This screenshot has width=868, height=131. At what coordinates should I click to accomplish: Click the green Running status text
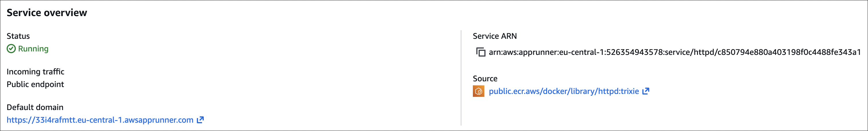[33, 49]
